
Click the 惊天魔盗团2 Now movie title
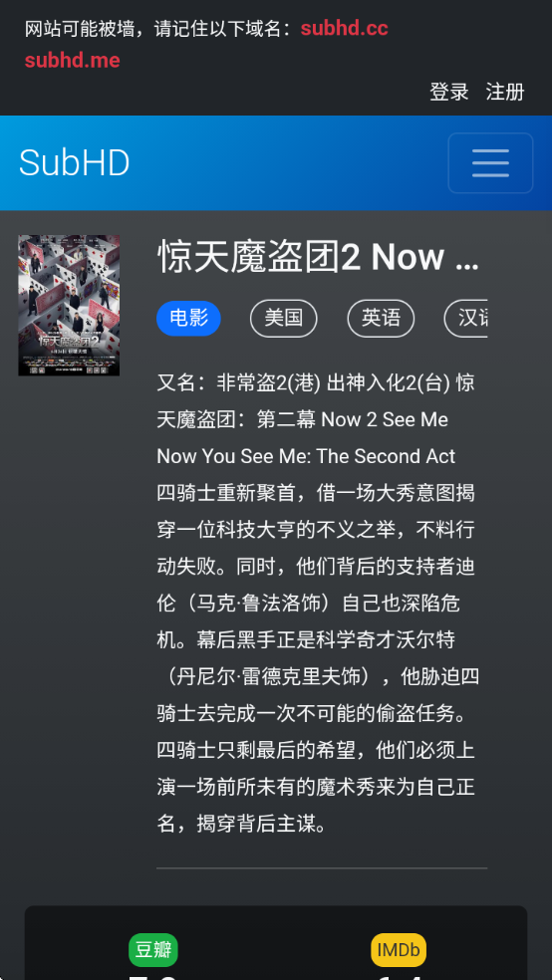click(x=318, y=257)
